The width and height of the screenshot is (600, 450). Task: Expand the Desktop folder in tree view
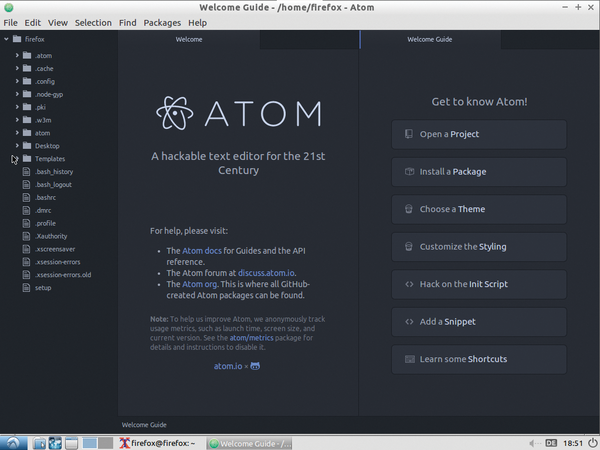pos(17,146)
